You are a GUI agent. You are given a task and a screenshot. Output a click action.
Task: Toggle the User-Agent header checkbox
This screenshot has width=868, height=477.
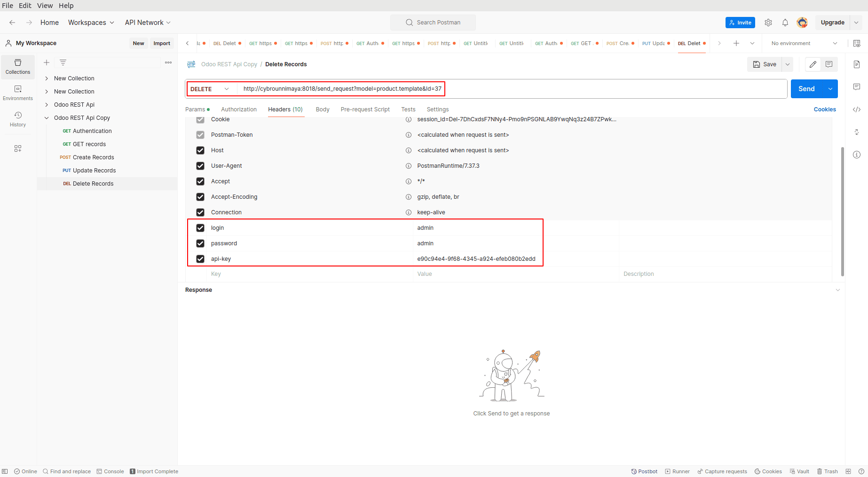(200, 166)
